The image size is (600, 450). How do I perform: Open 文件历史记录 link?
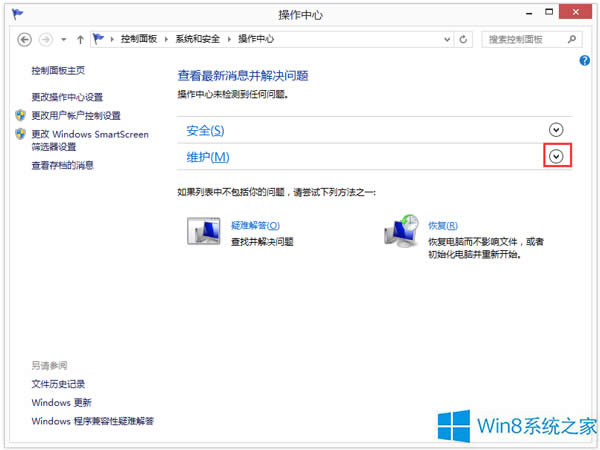click(x=58, y=384)
